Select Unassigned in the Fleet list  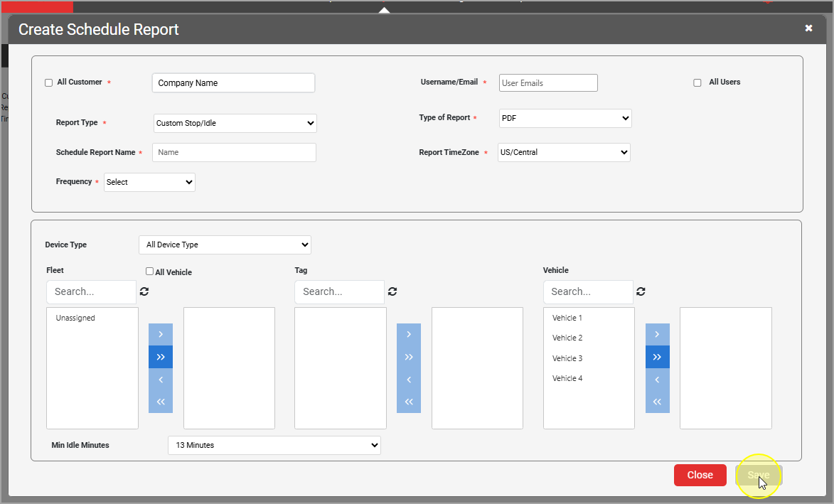click(x=75, y=318)
